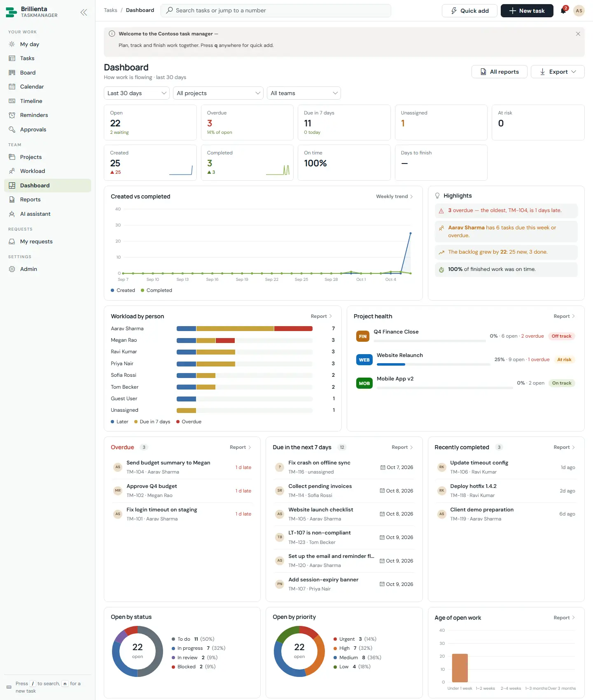Open Reports icon in sidebar
The height and width of the screenshot is (700, 593).
[12, 199]
